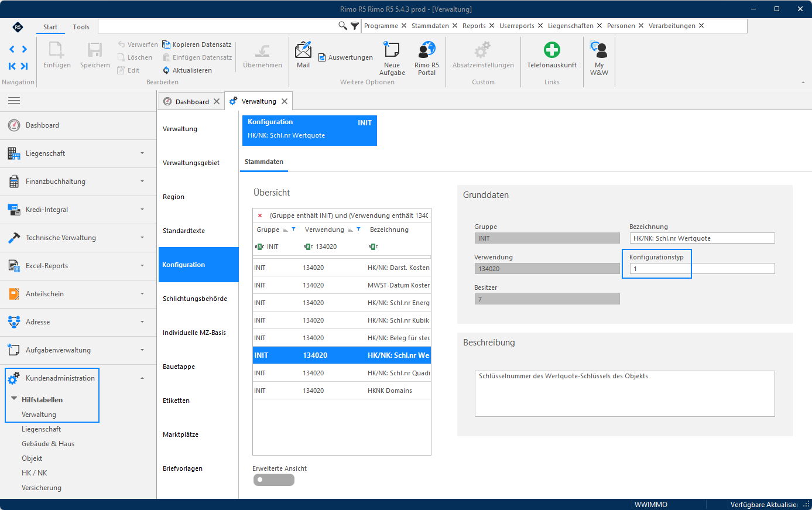Create a Neue Aufgabe from ribbon
The width and height of the screenshot is (812, 510).
[392, 50]
